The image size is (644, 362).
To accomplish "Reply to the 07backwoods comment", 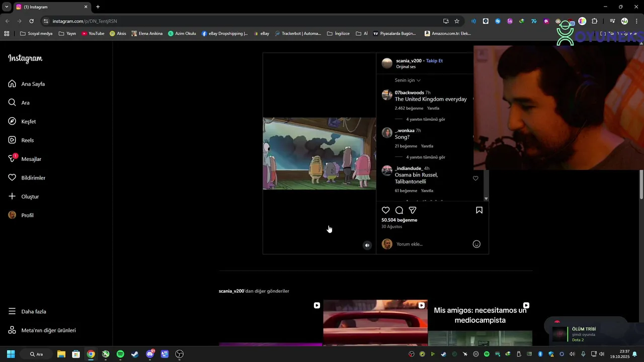I will [433, 108].
